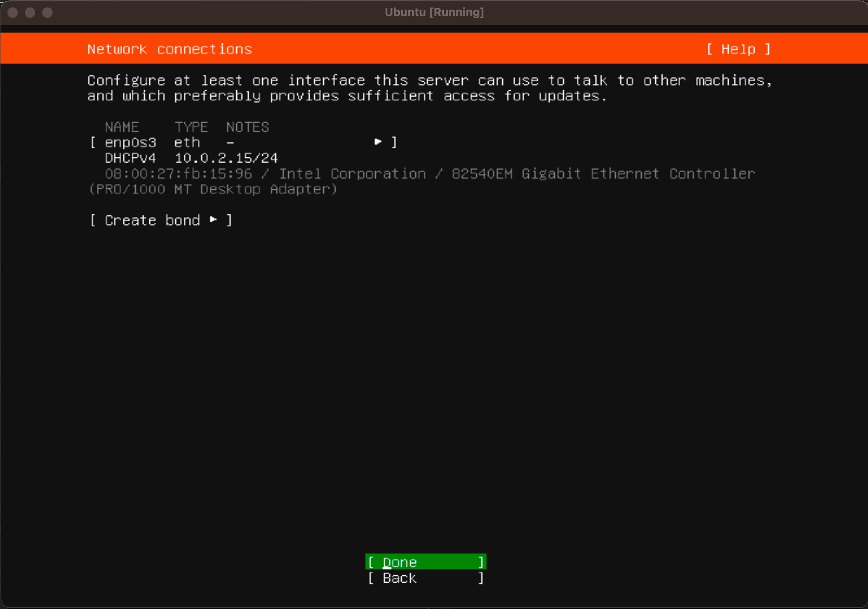868x609 pixels.
Task: Click the NAME column header
Action: [x=122, y=127]
